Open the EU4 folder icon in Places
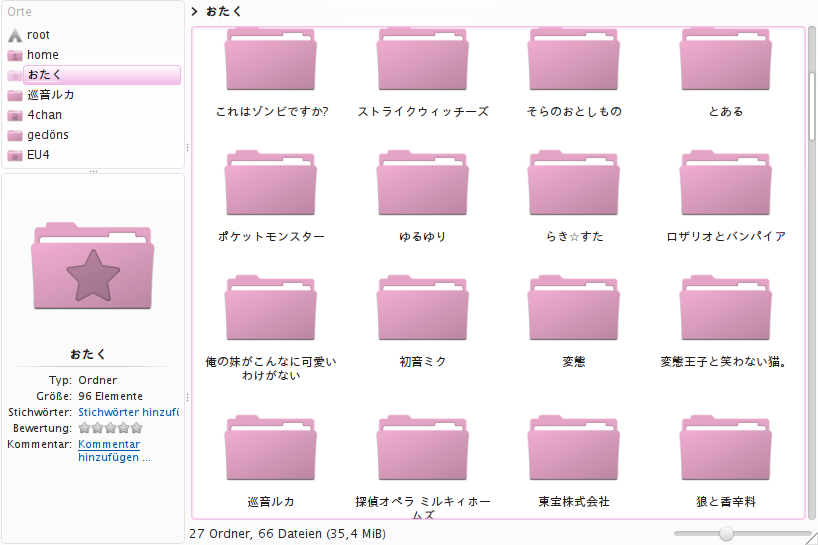 [x=15, y=155]
